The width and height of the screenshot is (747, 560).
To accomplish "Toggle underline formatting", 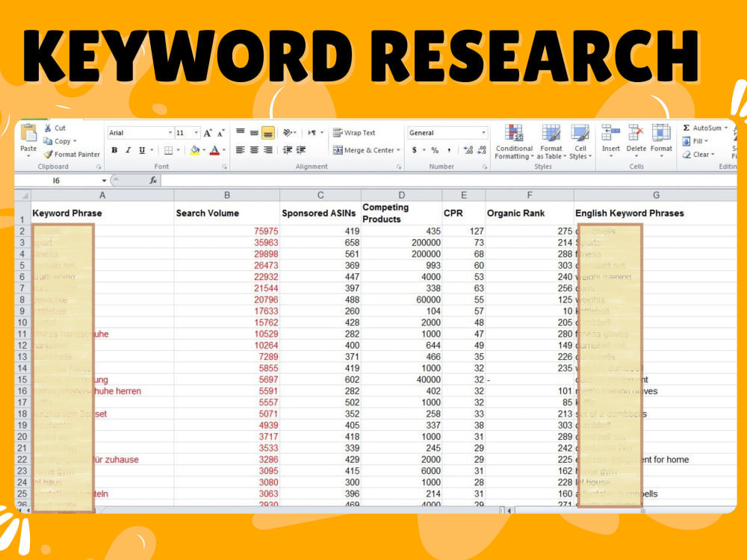I will coord(141,150).
